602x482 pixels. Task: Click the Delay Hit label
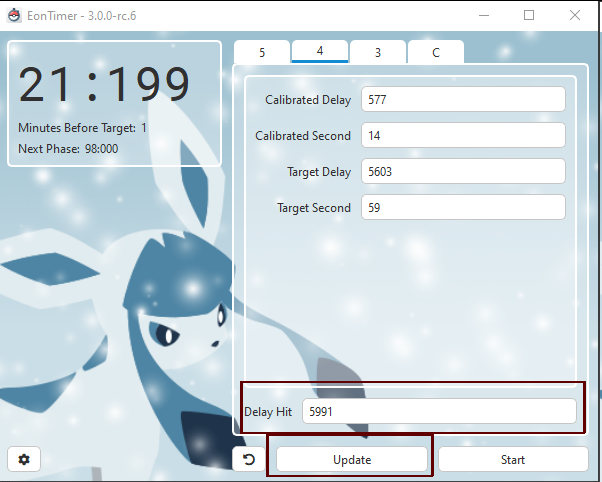click(x=268, y=412)
